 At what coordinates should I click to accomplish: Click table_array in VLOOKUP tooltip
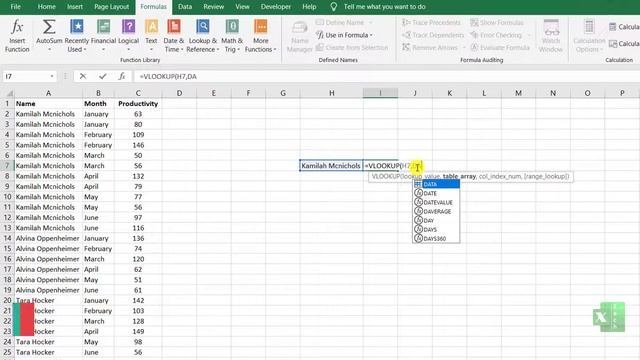click(x=459, y=176)
